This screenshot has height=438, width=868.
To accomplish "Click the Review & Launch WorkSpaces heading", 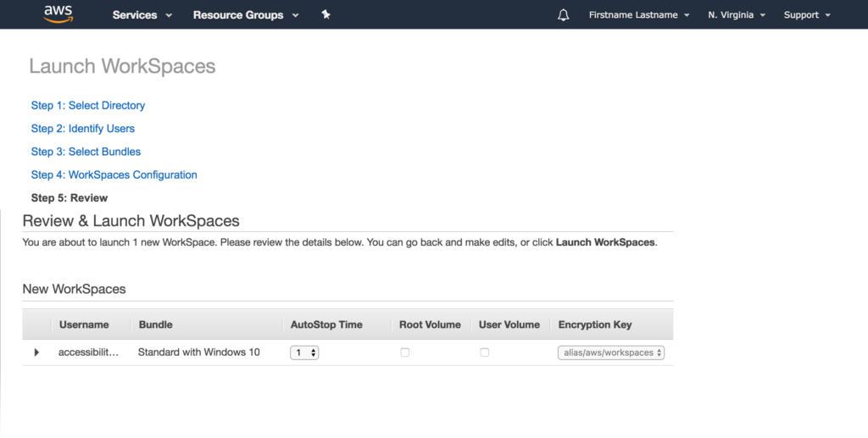I will (131, 220).
